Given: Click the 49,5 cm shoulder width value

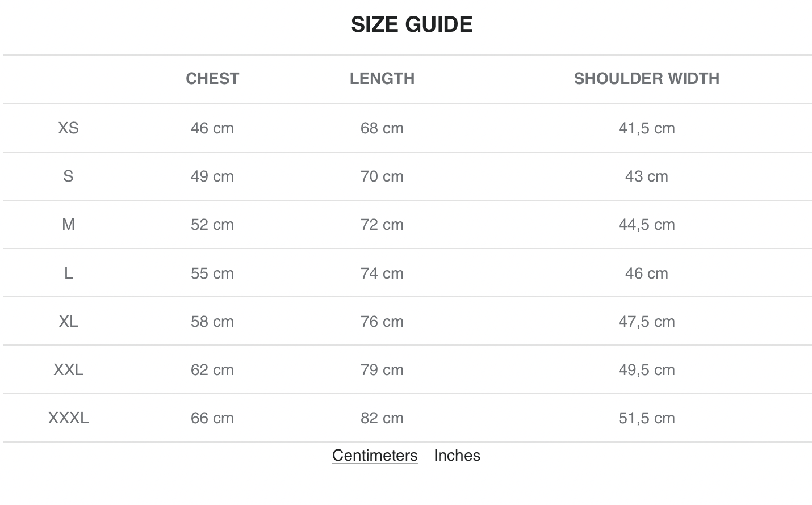Looking at the screenshot, I should pos(646,369).
